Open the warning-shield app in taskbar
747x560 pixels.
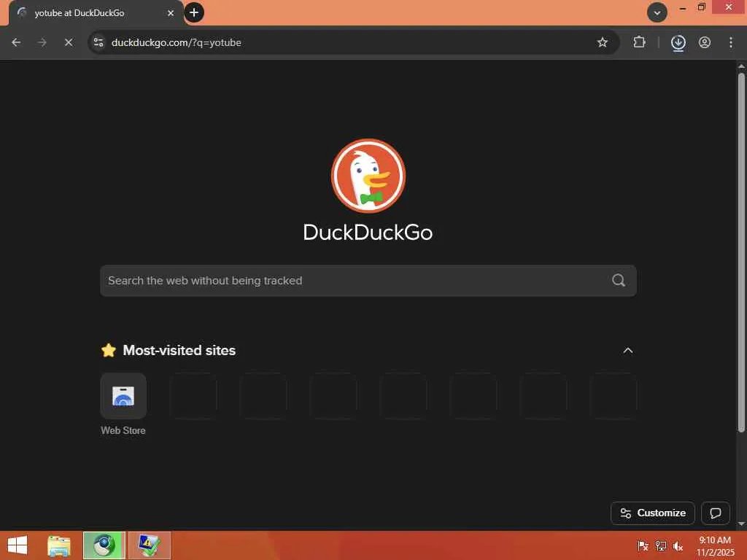pyautogui.click(x=149, y=545)
